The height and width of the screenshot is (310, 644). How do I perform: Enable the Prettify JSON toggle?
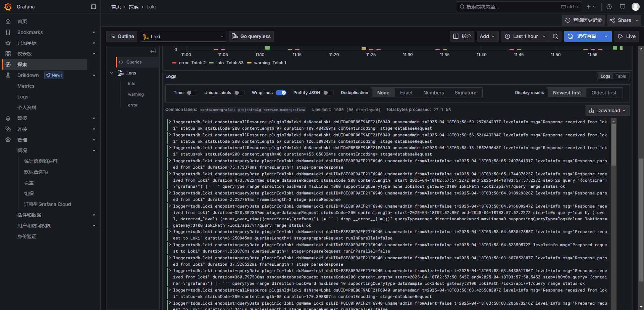[x=328, y=93]
